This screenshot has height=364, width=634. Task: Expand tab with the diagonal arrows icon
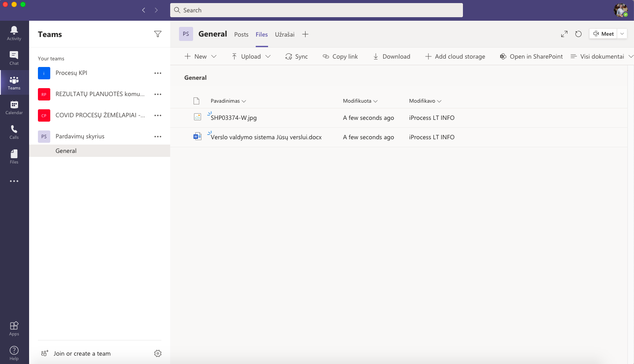(x=564, y=34)
